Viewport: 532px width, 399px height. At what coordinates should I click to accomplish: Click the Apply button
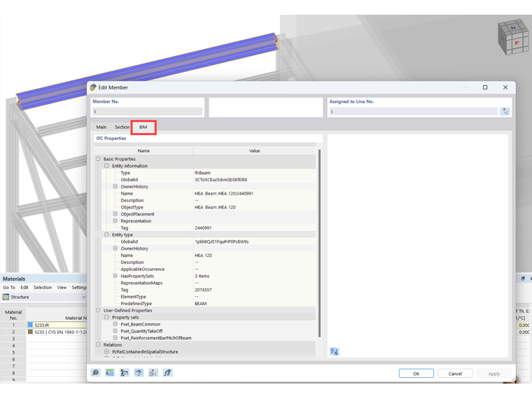494,374
